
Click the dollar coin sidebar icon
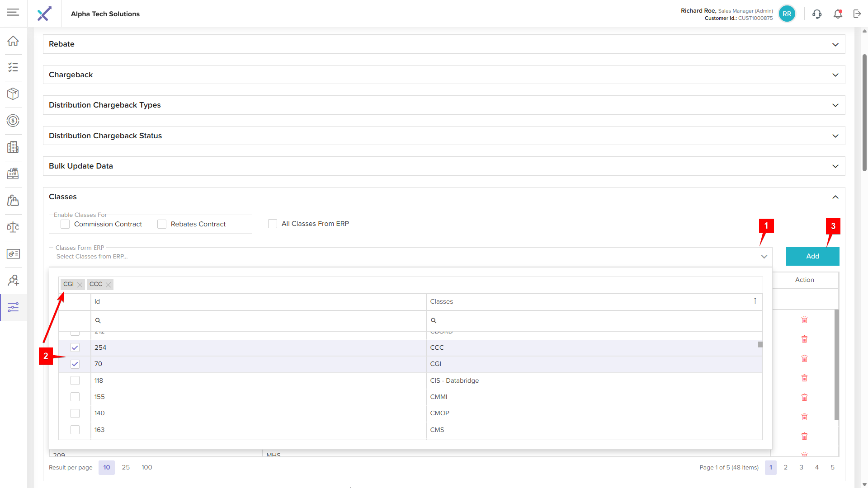13,121
